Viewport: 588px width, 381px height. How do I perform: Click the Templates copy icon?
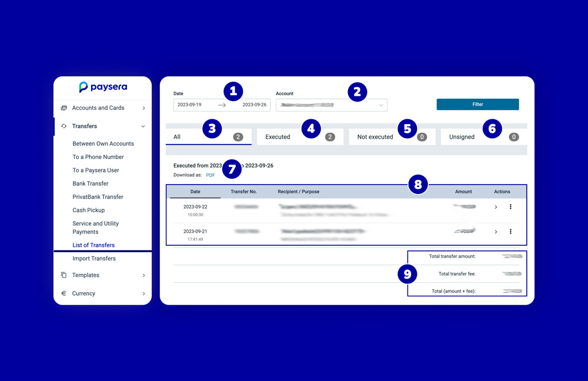(x=64, y=275)
